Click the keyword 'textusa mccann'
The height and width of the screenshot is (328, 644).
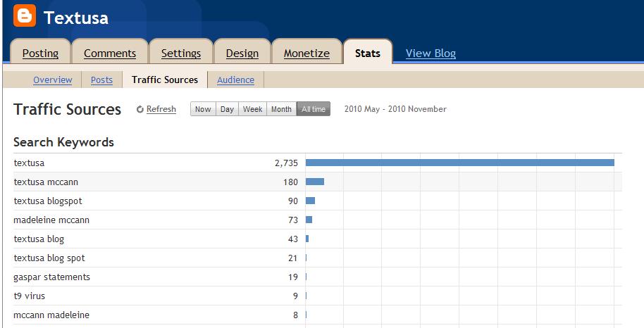point(46,182)
